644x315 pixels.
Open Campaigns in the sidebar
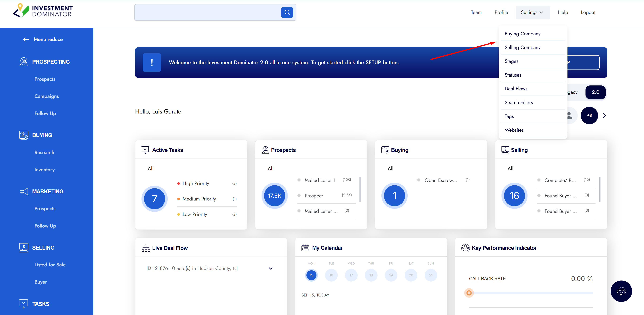click(47, 96)
